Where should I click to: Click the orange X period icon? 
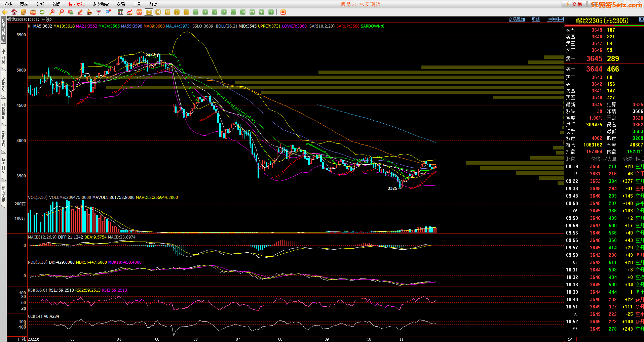(x=186, y=12)
